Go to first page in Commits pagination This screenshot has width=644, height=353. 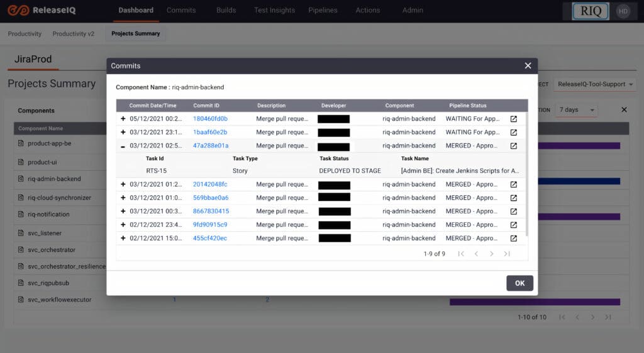point(461,254)
